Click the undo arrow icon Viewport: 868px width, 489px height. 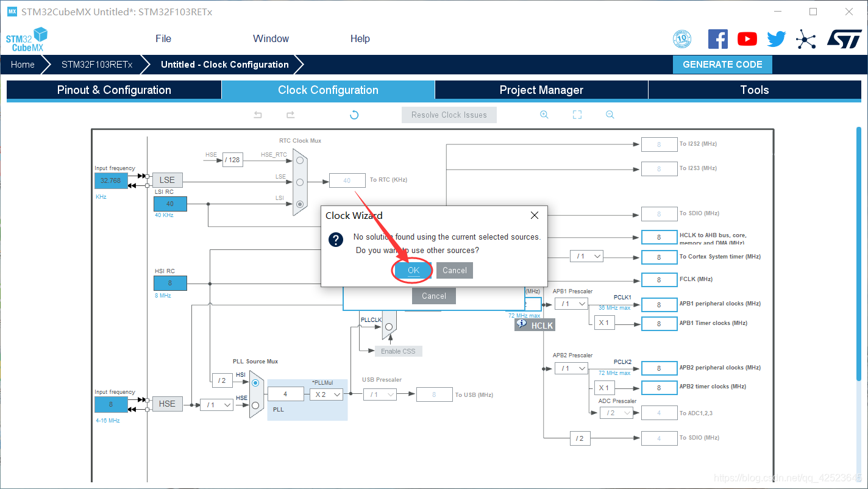point(258,115)
